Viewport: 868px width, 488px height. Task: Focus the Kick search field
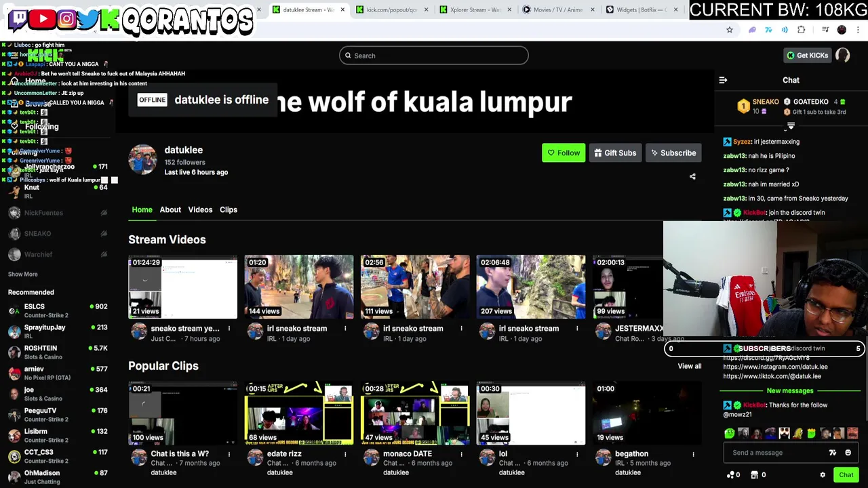(x=434, y=56)
